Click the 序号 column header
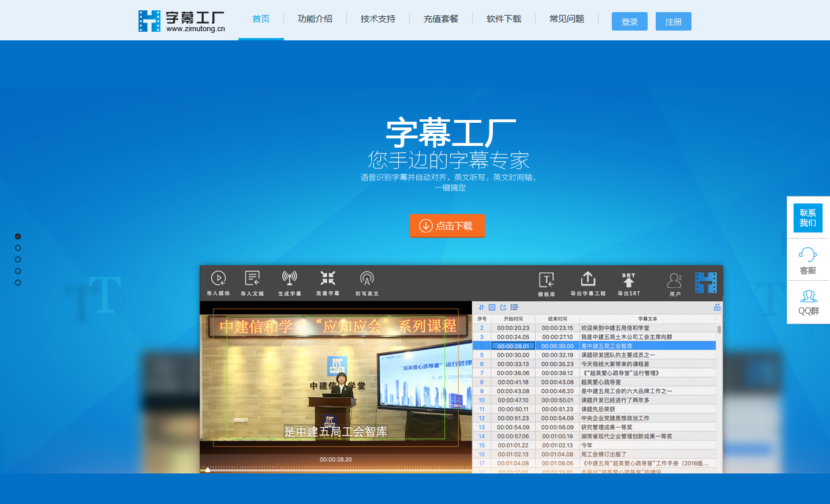Viewport: 830px width, 504px height. tap(482, 319)
